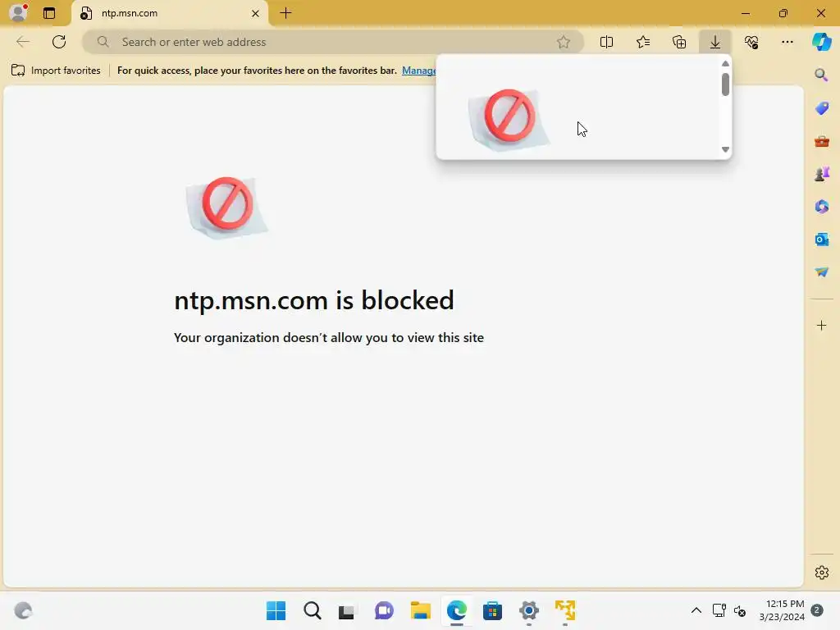Open clock and date 12:15 PM
The width and height of the screenshot is (840, 630).
point(782,610)
